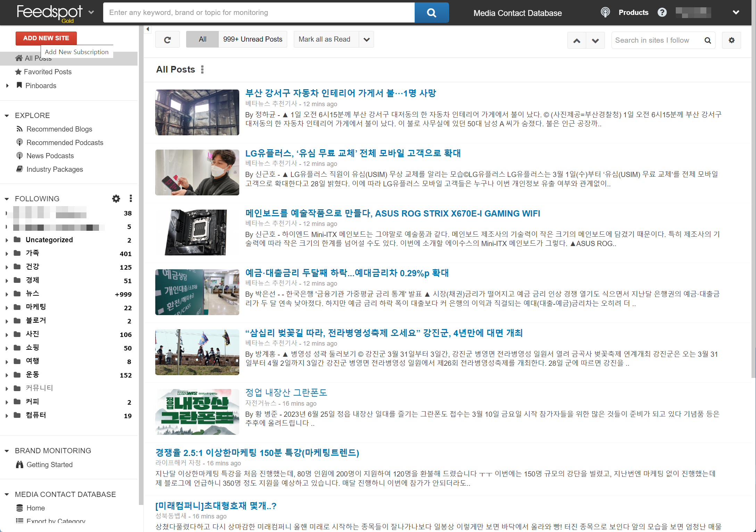The image size is (756, 532).
Task: Click the ADD NEW SITE button
Action: (46, 38)
